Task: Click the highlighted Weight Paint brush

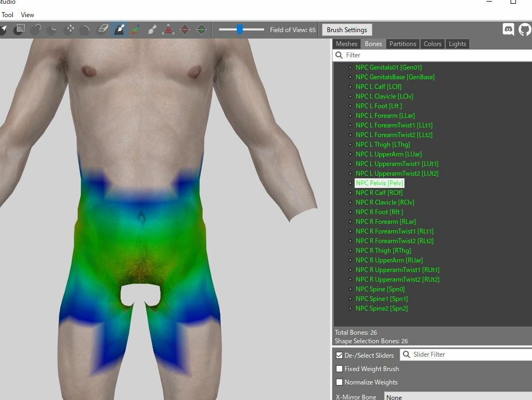Action: click(119, 29)
